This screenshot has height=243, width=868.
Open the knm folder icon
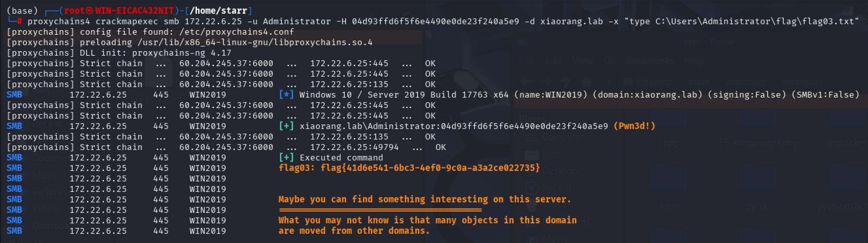pyautogui.click(x=668, y=179)
